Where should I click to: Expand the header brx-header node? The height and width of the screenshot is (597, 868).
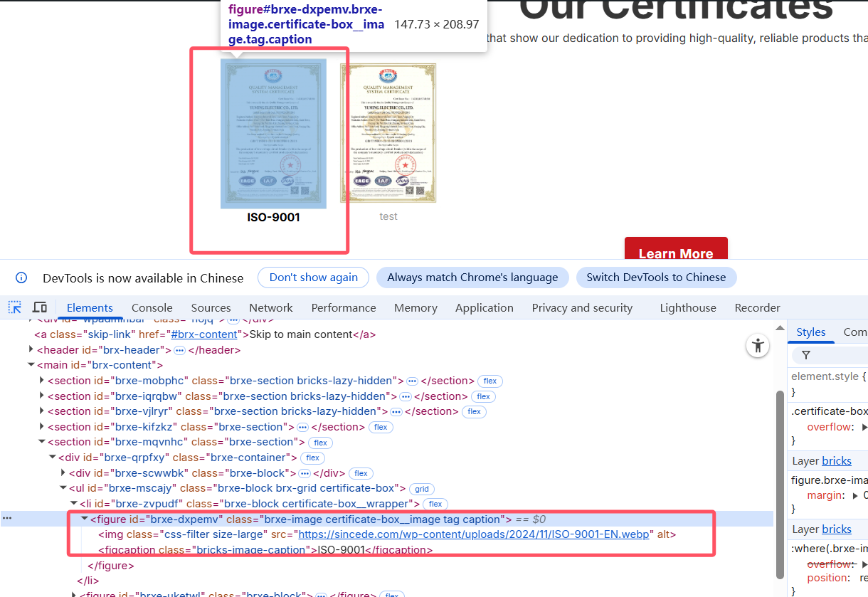[x=31, y=349]
